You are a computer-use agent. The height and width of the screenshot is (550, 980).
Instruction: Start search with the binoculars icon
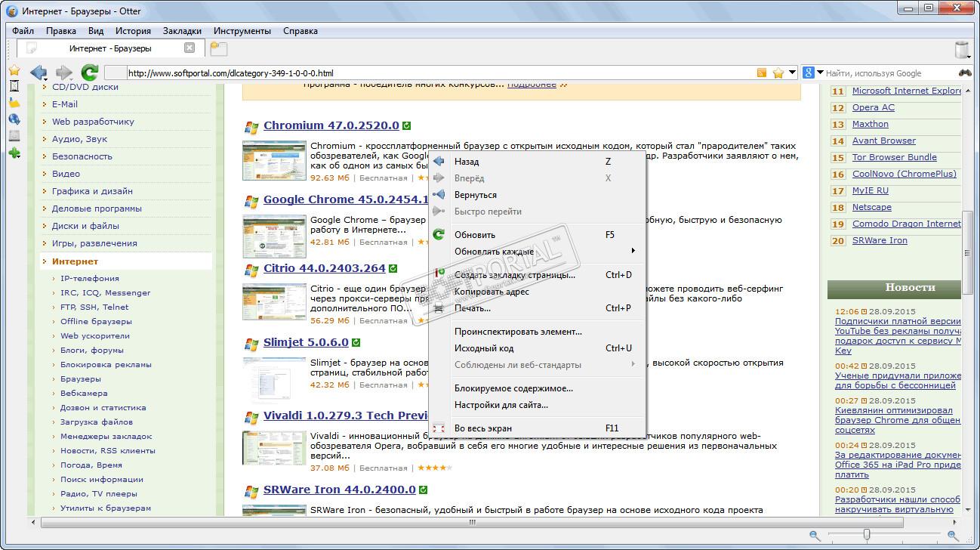[x=965, y=73]
